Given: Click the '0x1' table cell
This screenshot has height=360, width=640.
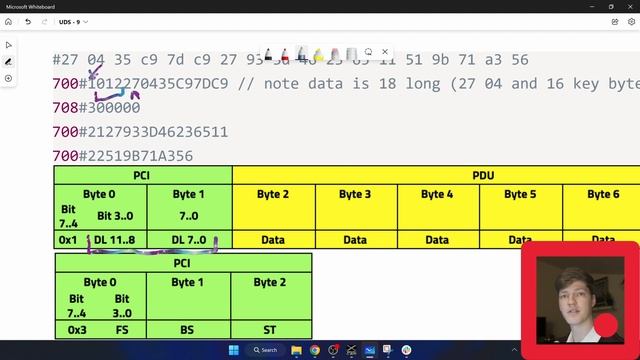Looking at the screenshot, I should pos(68,240).
